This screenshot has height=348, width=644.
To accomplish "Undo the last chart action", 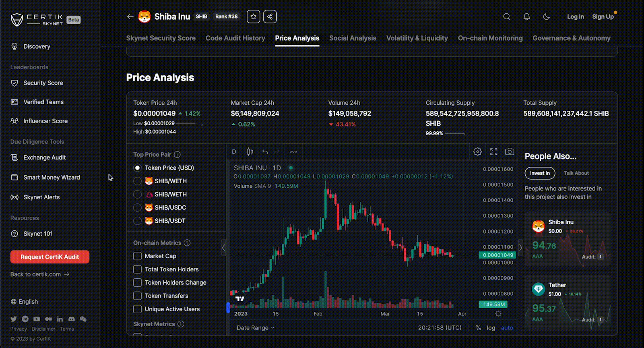I will [x=265, y=151].
